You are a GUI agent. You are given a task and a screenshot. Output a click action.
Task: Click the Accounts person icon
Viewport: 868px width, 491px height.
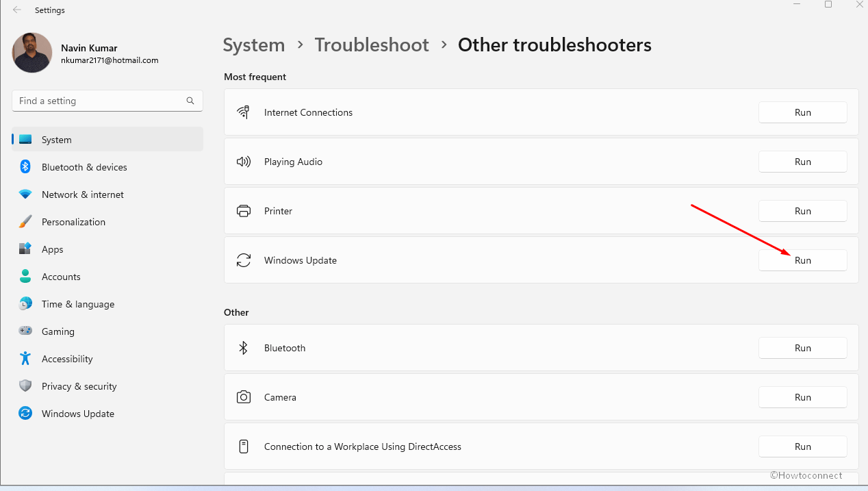coord(25,277)
